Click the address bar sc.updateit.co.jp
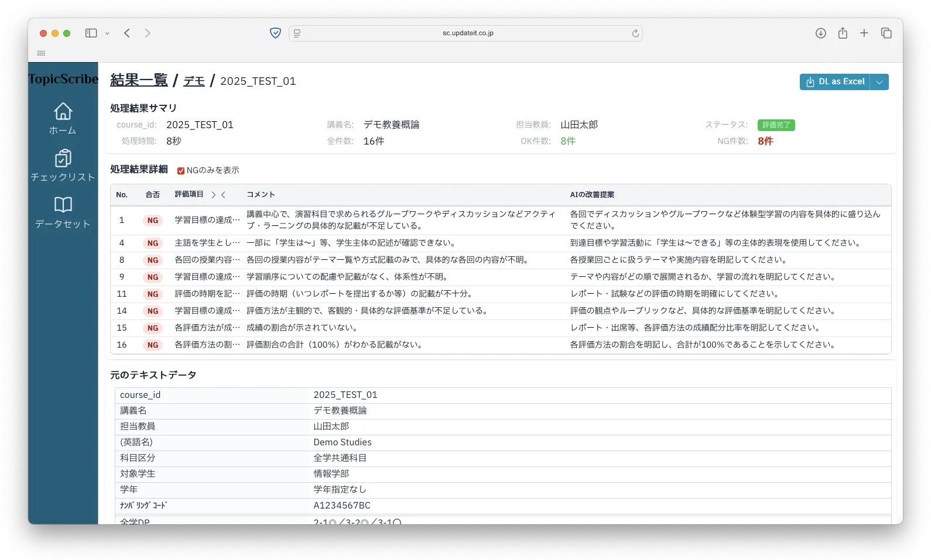Viewport: 931px width, 560px height. click(467, 33)
